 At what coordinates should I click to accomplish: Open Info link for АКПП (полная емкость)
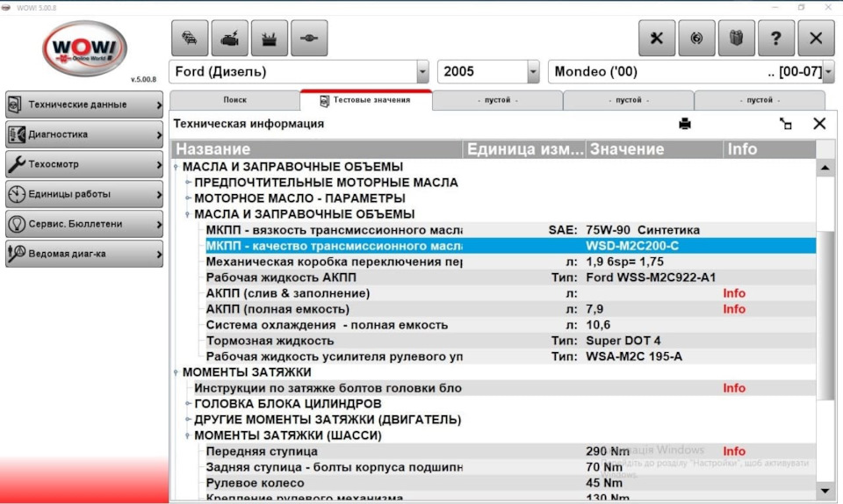point(734,309)
